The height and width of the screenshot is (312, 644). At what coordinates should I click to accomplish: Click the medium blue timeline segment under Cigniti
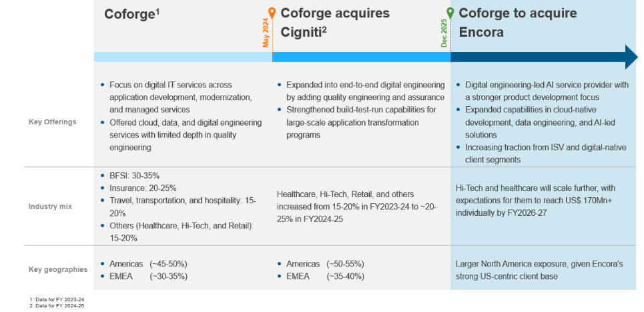pos(361,57)
